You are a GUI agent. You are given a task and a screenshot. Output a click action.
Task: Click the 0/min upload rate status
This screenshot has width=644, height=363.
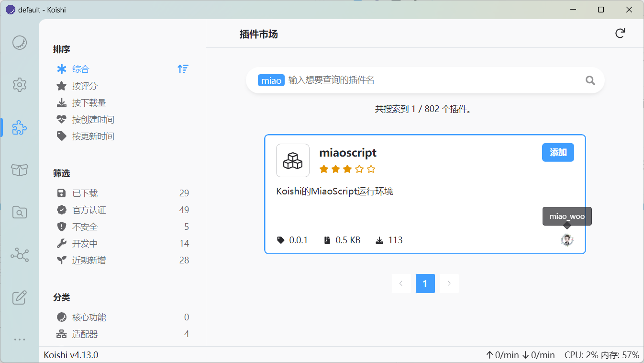(502, 355)
